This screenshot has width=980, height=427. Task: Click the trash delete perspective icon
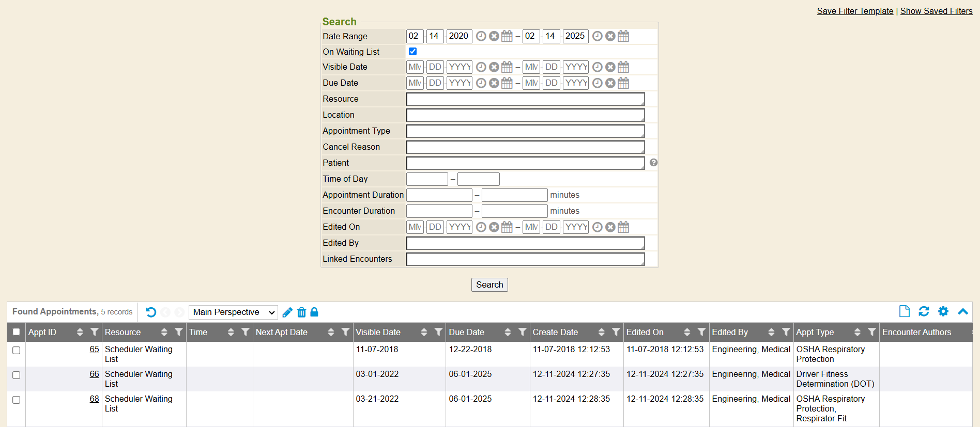[301, 312]
